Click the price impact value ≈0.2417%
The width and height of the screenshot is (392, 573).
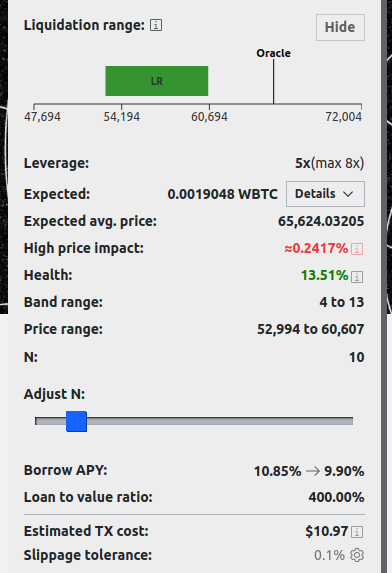click(x=316, y=248)
